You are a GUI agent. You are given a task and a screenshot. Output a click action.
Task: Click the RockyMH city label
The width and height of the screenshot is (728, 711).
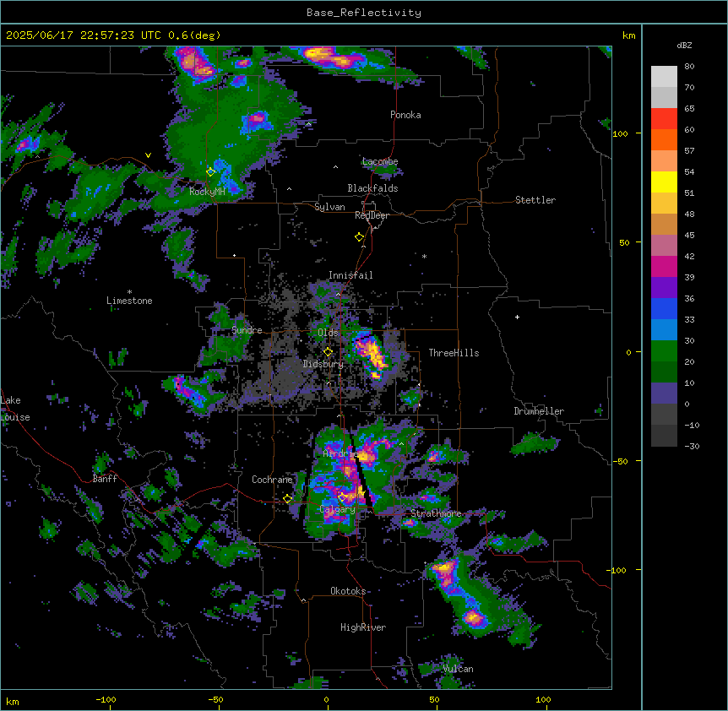[x=207, y=192]
